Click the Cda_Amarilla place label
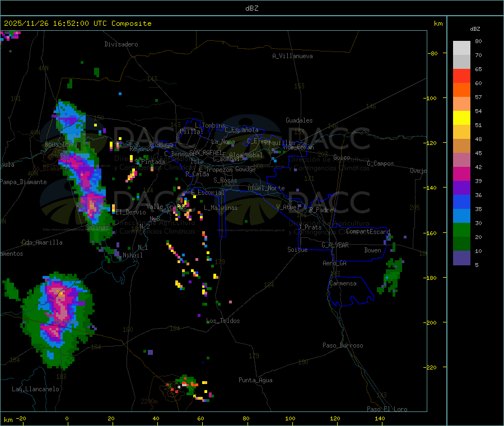This screenshot has height=426, width=504. pyautogui.click(x=42, y=242)
